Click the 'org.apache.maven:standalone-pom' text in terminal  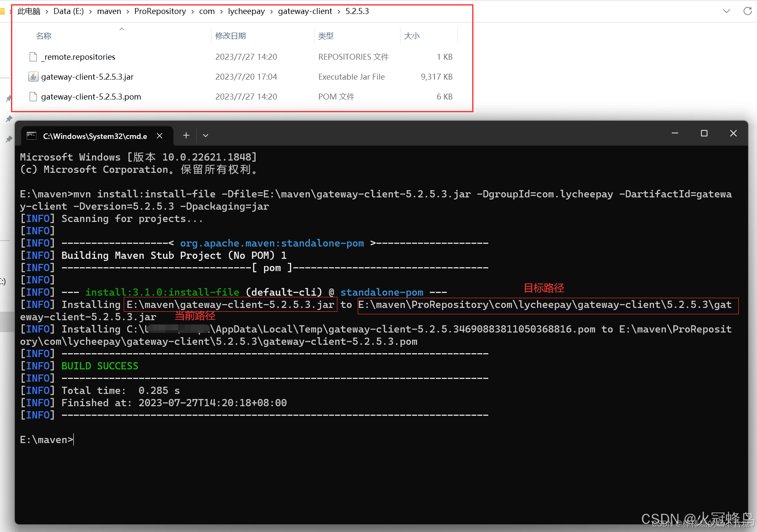272,243
